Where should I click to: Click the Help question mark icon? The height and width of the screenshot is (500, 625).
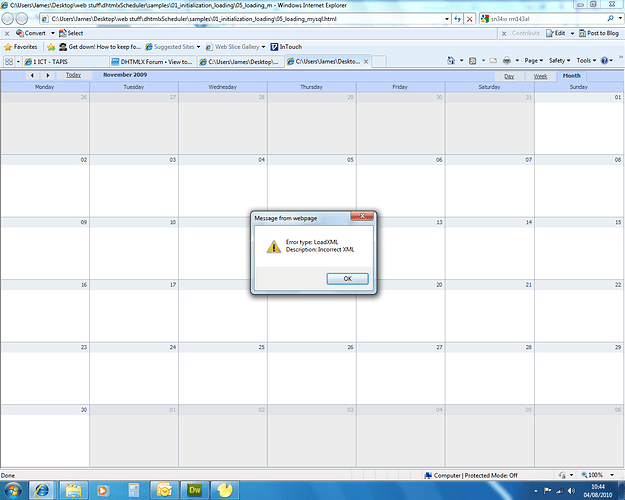604,61
